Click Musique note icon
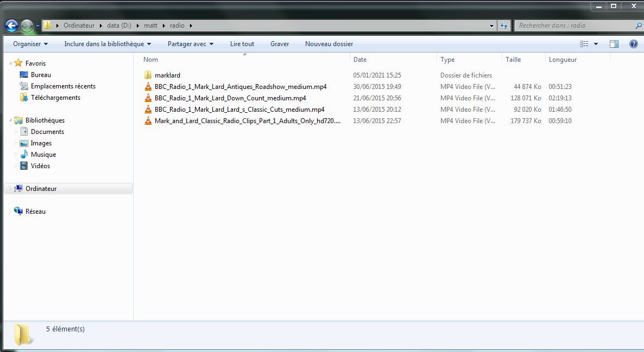This screenshot has height=352, width=644. point(24,154)
